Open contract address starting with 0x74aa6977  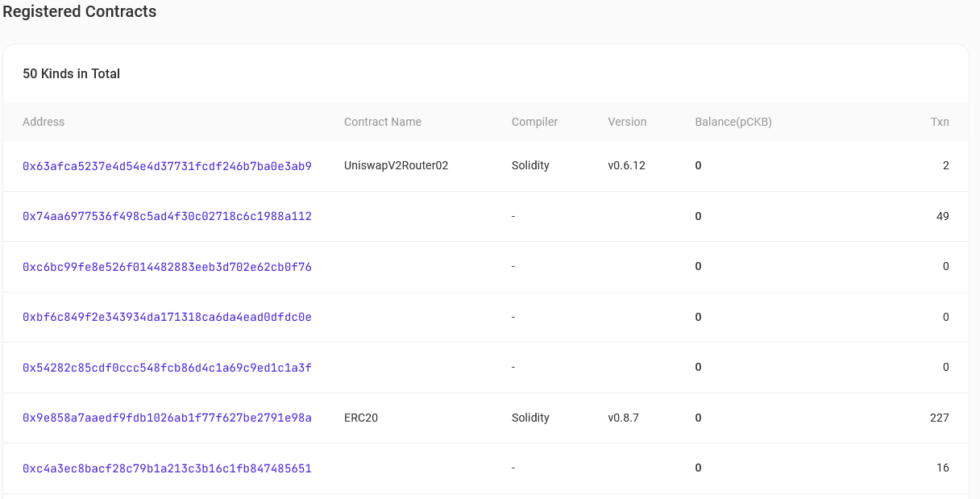167,216
